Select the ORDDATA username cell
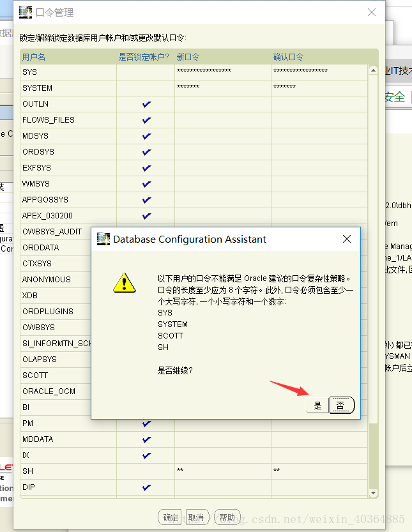 tap(56, 248)
